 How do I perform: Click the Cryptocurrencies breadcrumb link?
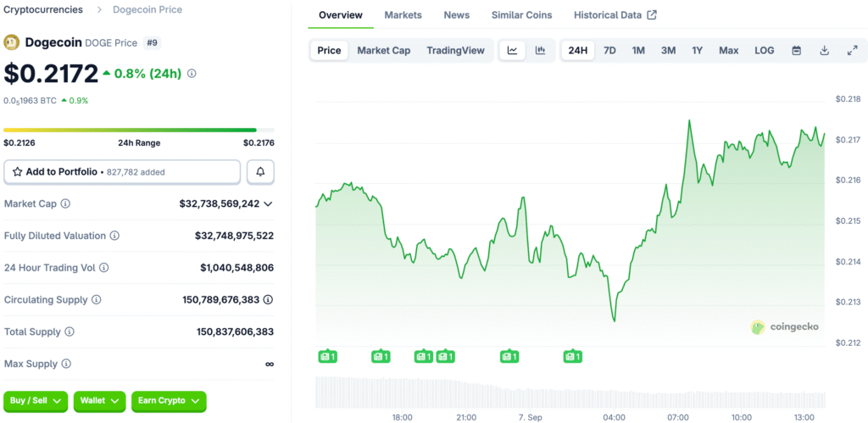pos(43,9)
